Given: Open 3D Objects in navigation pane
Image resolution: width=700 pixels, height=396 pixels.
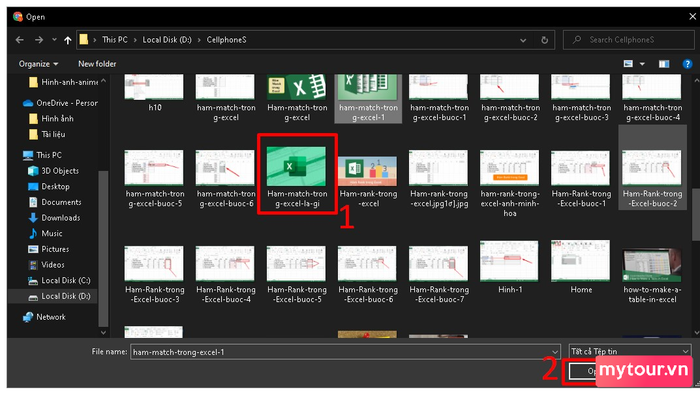Looking at the screenshot, I should [x=53, y=171].
